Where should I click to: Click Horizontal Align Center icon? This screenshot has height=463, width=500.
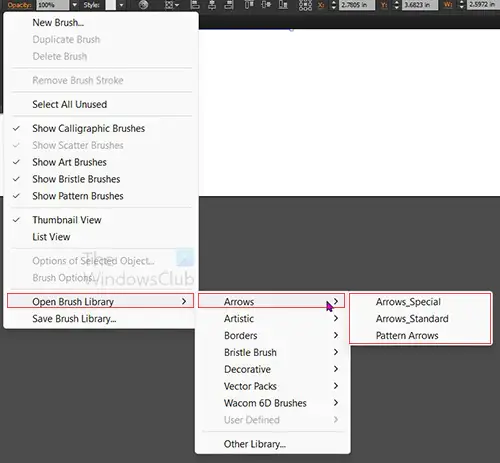(x=212, y=5)
